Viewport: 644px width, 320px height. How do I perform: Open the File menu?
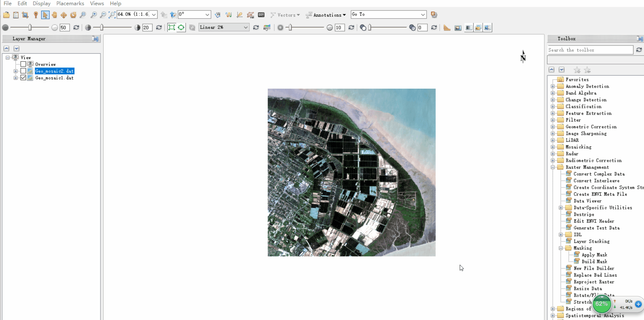coord(7,3)
